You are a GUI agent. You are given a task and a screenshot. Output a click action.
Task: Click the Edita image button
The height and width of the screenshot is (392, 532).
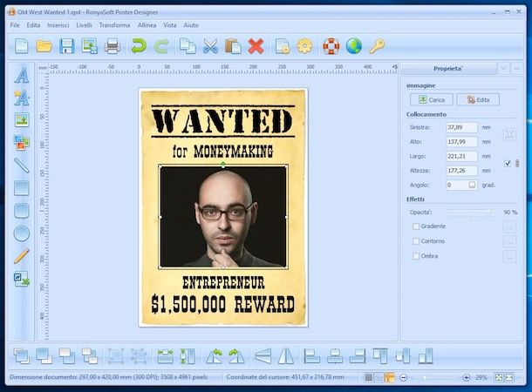pos(478,99)
